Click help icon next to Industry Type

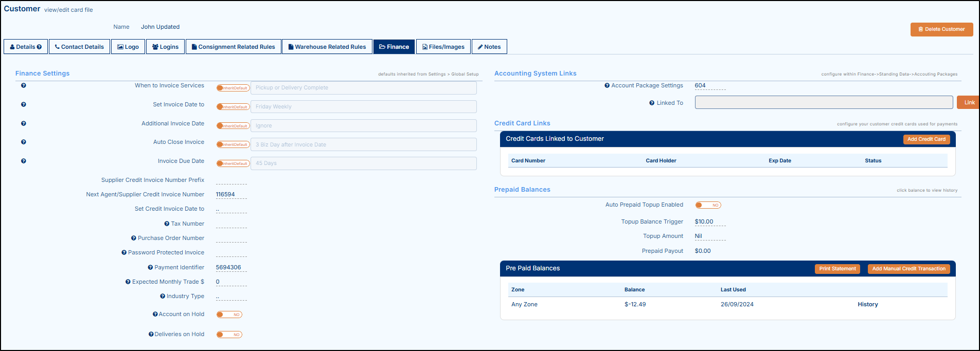click(163, 297)
